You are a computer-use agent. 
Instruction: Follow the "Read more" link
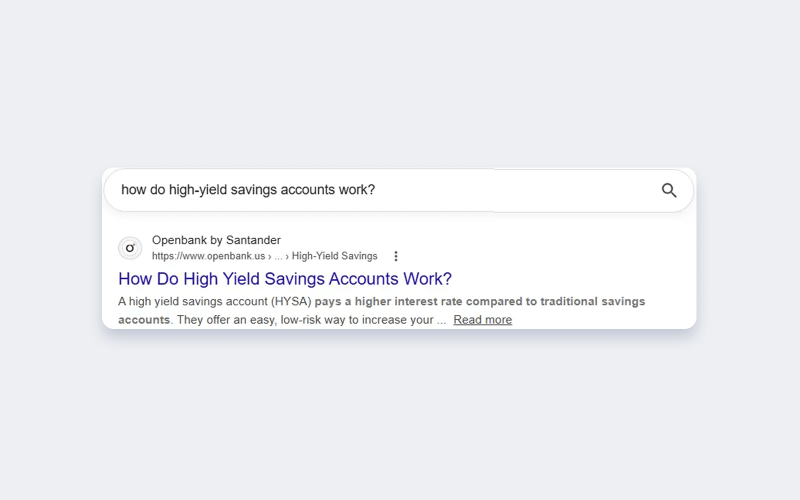(483, 320)
